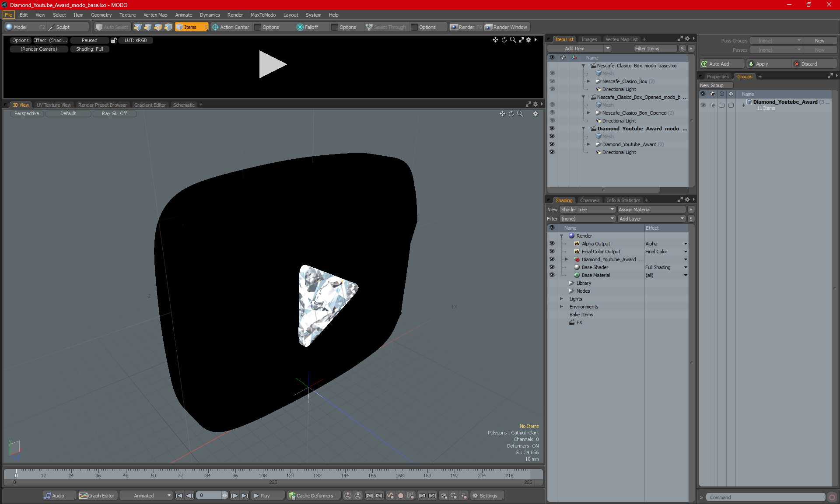Toggle visibility of Alpha Output layer
Screen dimensions: 840x504
552,244
